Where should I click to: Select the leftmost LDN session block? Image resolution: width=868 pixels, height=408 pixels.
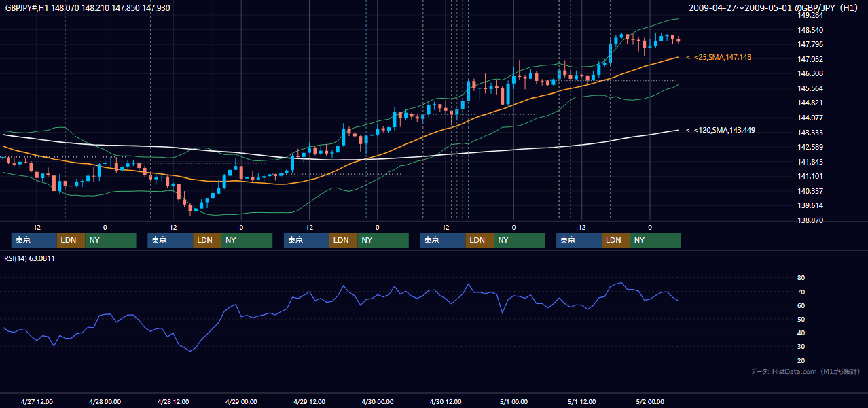[71, 240]
